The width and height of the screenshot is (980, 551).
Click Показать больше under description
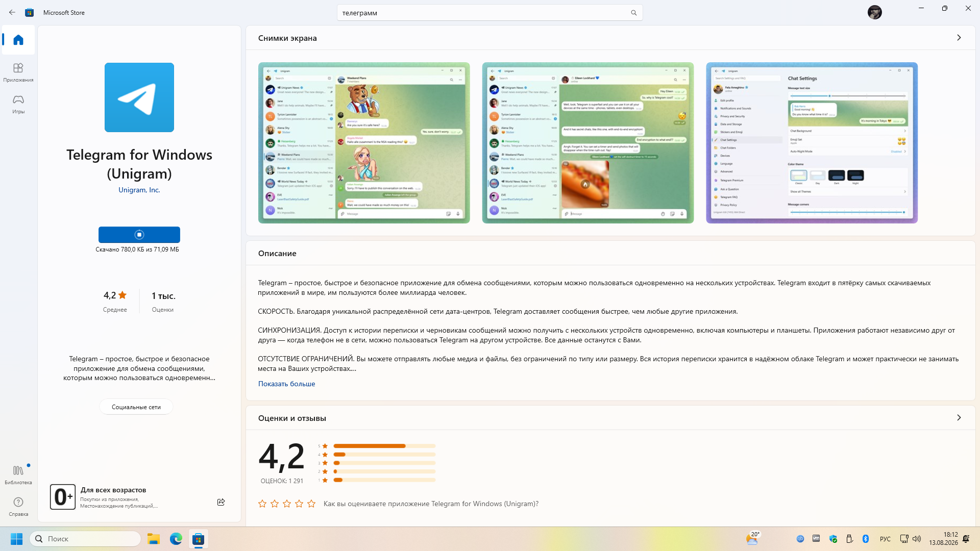(286, 384)
